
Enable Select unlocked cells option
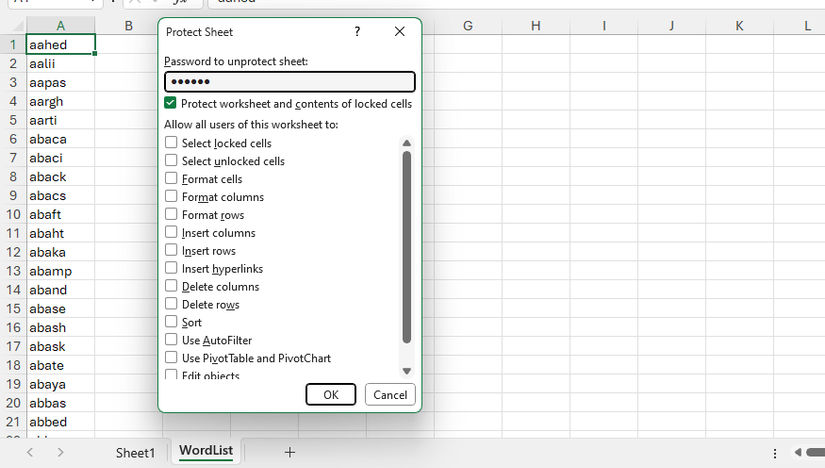pyautogui.click(x=171, y=161)
